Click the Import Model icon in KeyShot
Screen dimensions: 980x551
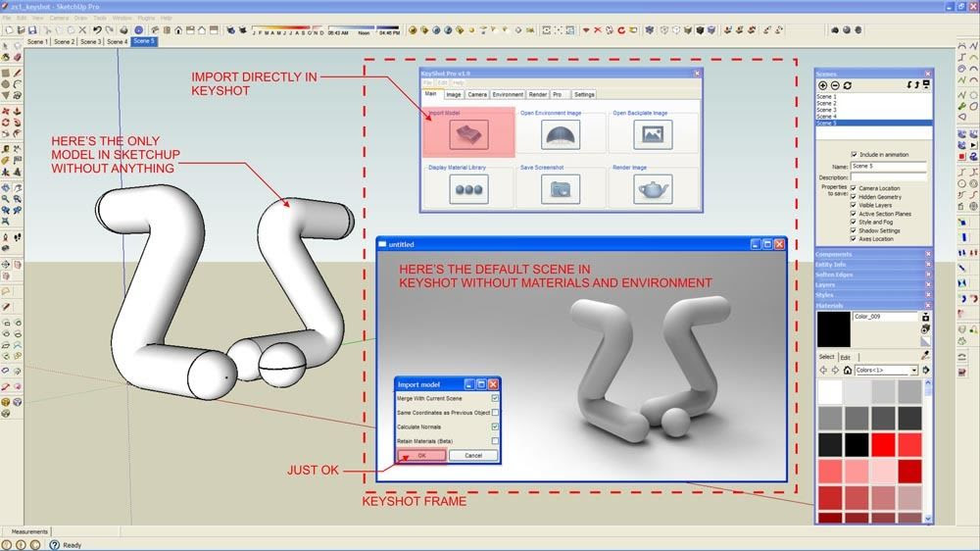468,134
